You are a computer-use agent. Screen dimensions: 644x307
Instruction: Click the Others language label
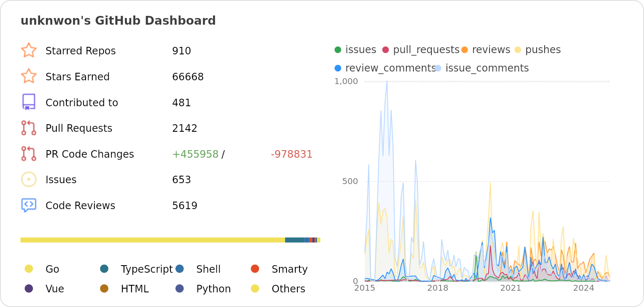click(289, 289)
